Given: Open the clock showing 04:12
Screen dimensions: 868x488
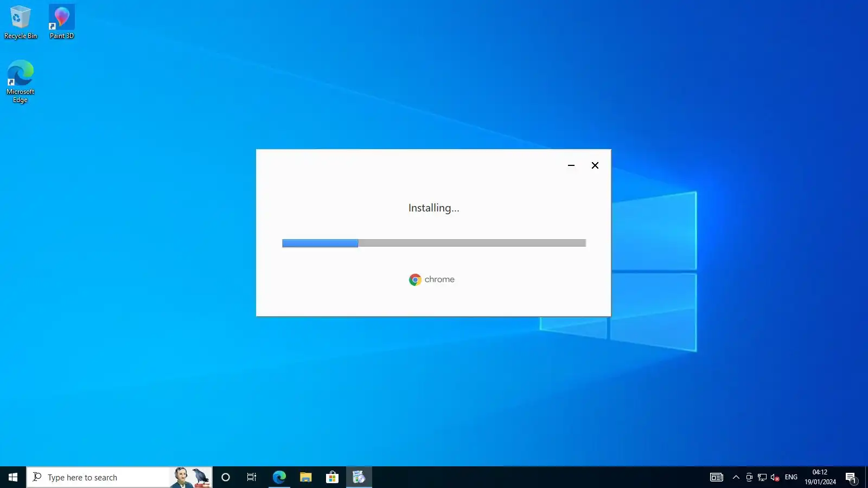Looking at the screenshot, I should pos(820,477).
